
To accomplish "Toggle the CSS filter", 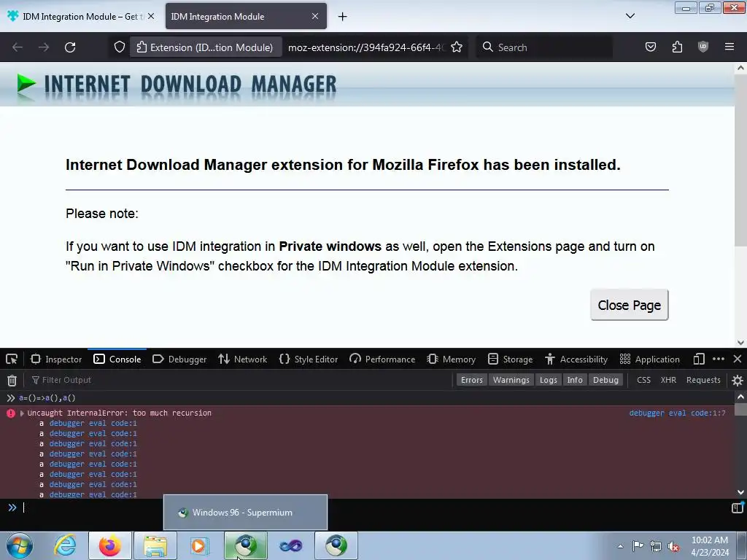I will (x=643, y=380).
